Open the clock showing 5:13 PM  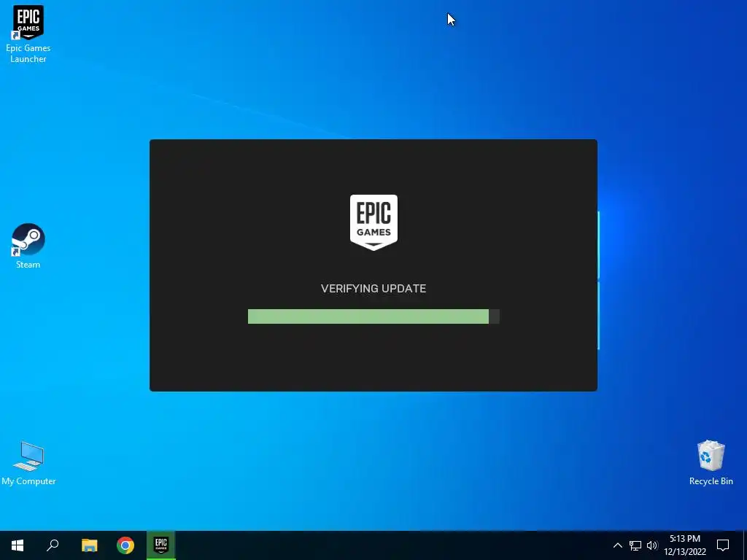tap(685, 545)
